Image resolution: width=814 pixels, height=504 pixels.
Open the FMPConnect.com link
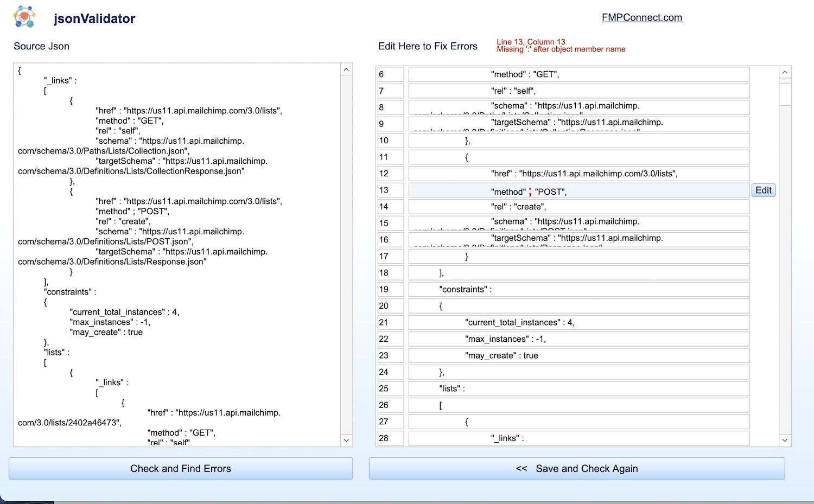click(642, 17)
